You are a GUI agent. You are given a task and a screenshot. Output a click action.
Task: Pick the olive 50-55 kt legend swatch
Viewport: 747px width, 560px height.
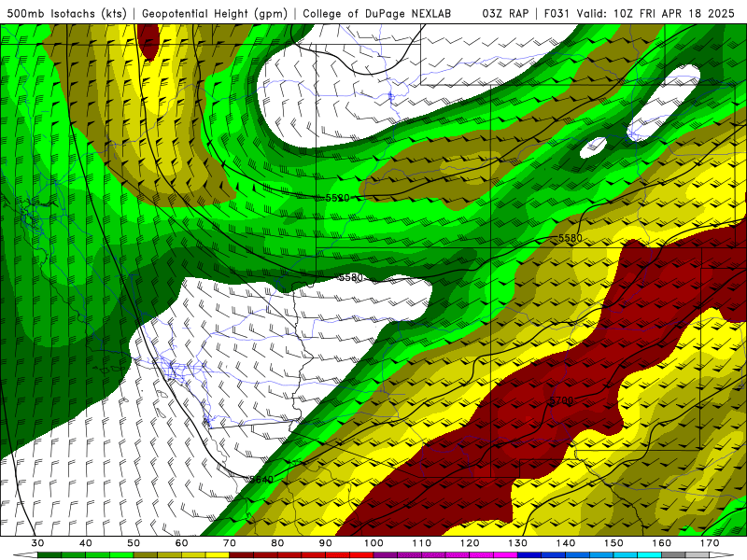coord(146,555)
